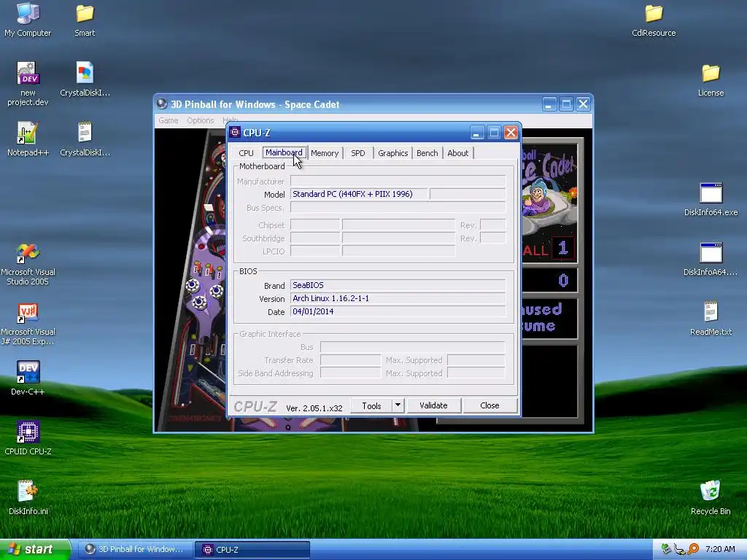This screenshot has height=560, width=747.
Task: Click the BIOS Version field value
Action: coord(398,298)
